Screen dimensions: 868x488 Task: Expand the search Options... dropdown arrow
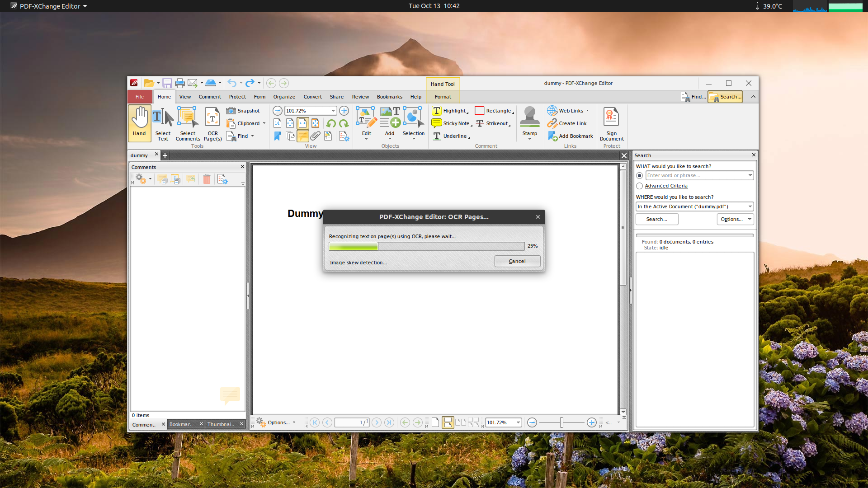750,219
